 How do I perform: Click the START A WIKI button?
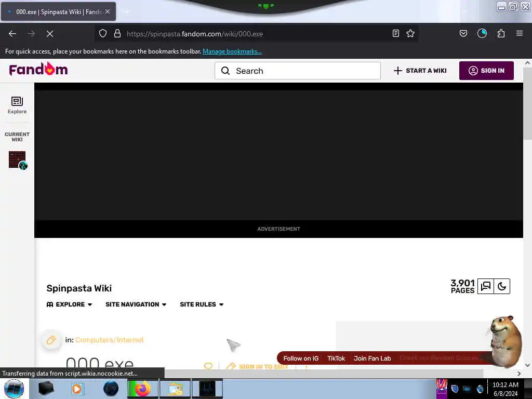(x=420, y=71)
